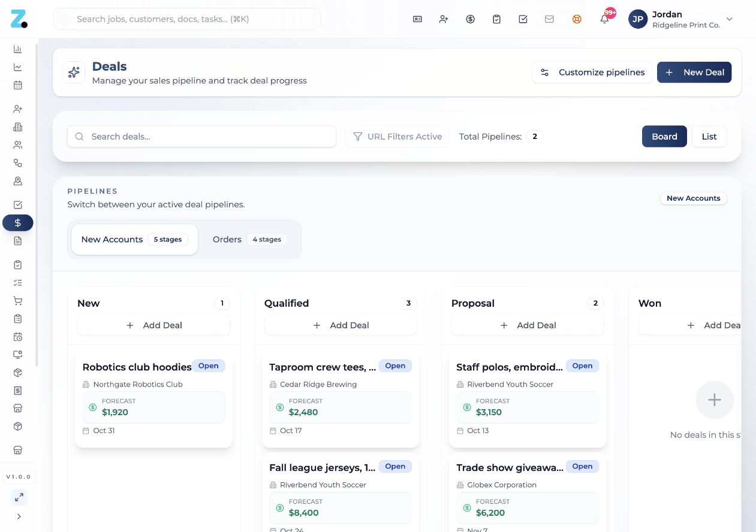Viewport: 756px width, 532px height.
Task: Open the Staff polos deal card
Action: coord(528,400)
